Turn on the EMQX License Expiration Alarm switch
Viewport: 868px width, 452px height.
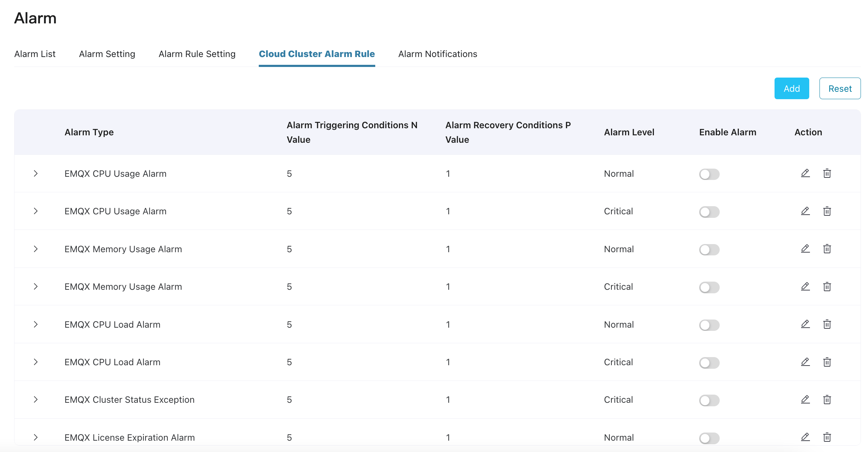pos(709,438)
